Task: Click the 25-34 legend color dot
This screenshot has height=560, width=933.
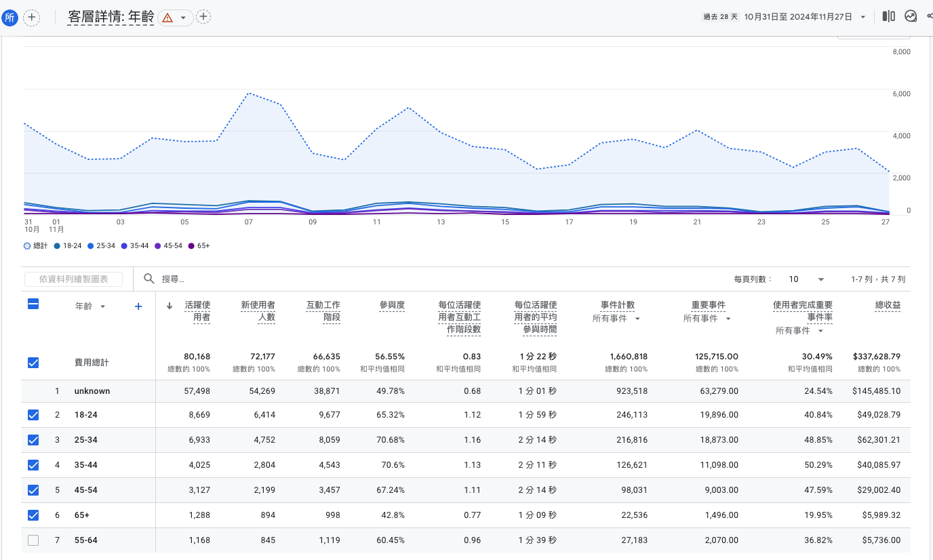Action: 92,246
